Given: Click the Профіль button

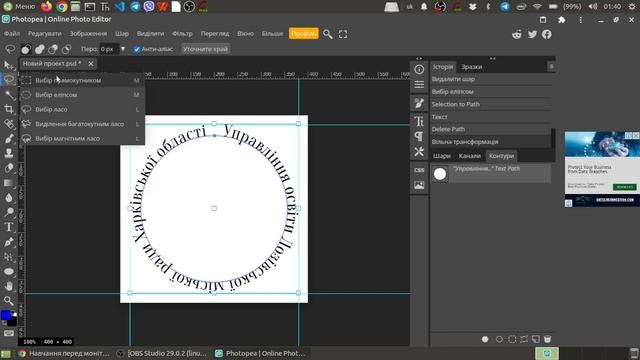Looking at the screenshot, I should pos(304,34).
